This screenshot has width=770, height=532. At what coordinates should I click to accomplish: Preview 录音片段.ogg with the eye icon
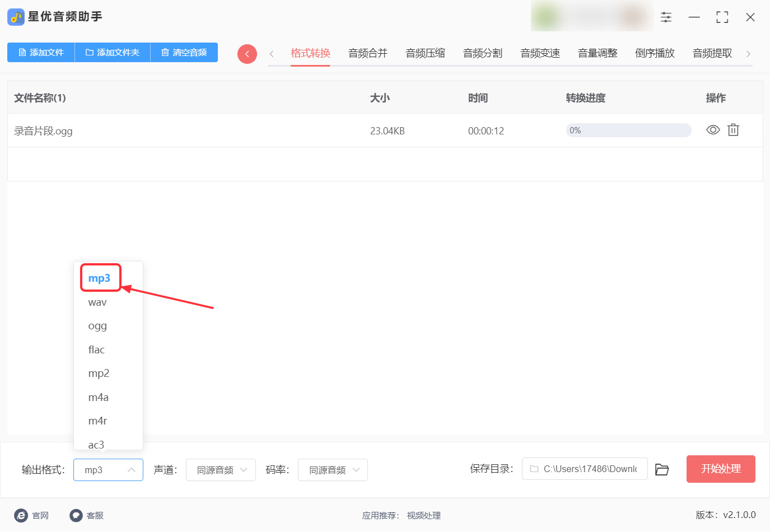[713, 130]
